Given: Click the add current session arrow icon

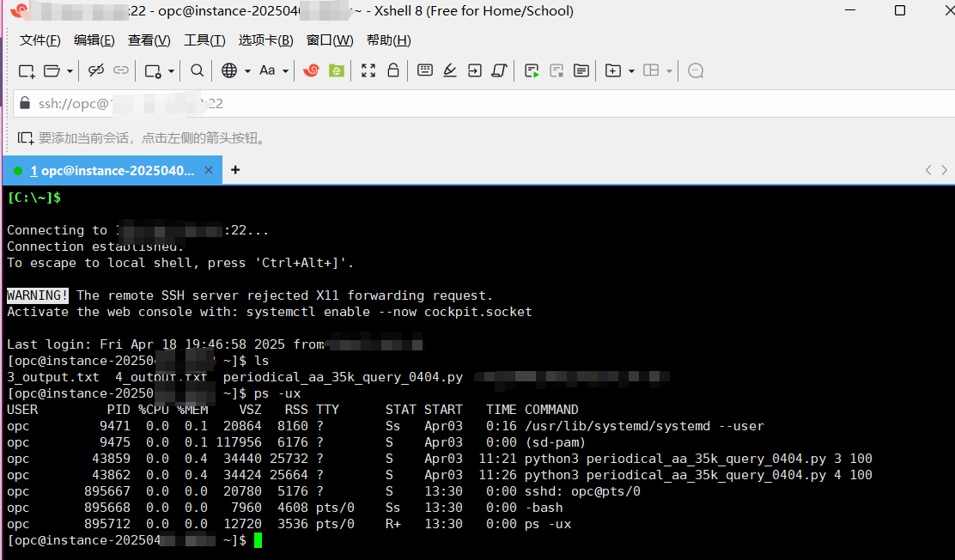Looking at the screenshot, I should 26,137.
